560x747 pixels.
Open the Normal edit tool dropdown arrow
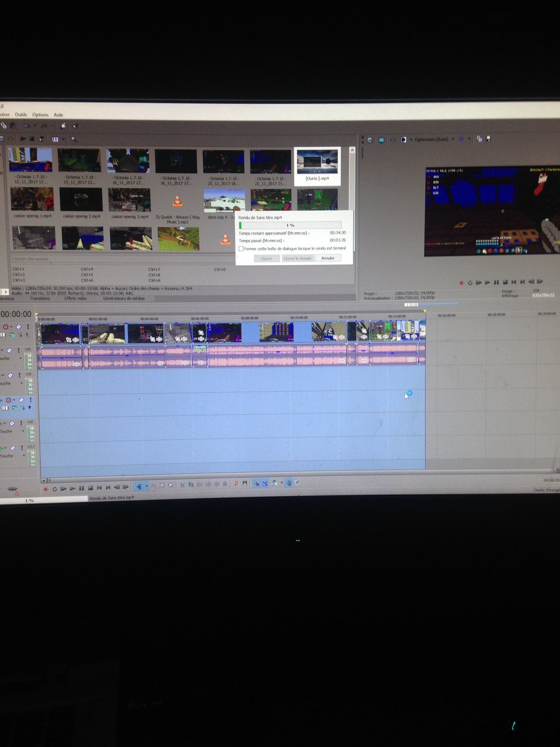[147, 486]
